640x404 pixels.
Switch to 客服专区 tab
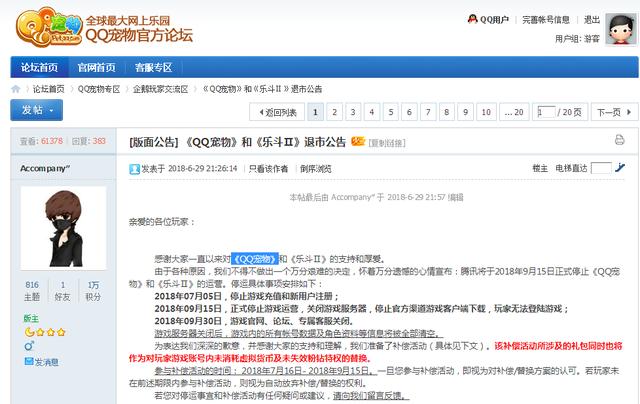(x=153, y=67)
